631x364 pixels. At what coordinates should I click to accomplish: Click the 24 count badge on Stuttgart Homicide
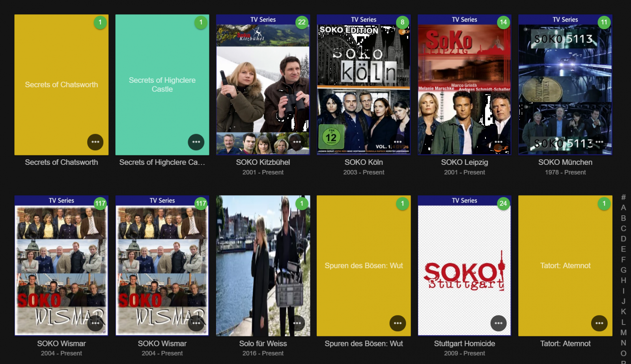point(503,203)
